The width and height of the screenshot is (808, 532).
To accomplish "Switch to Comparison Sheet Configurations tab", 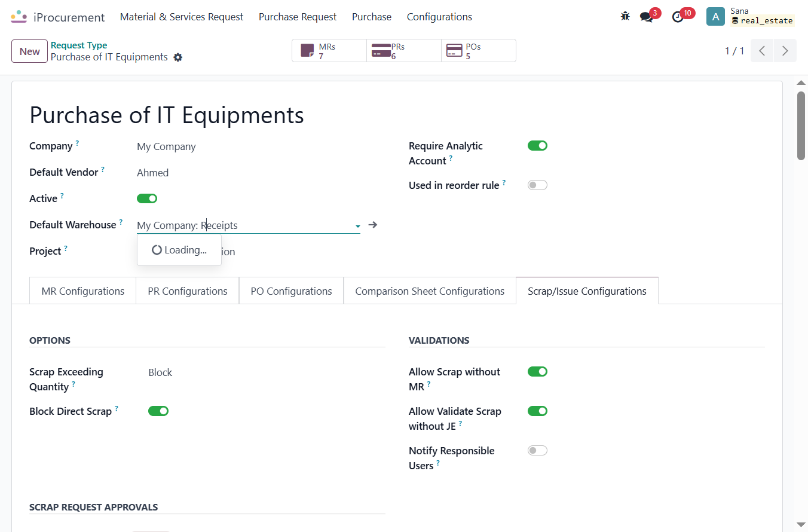I will pos(430,291).
